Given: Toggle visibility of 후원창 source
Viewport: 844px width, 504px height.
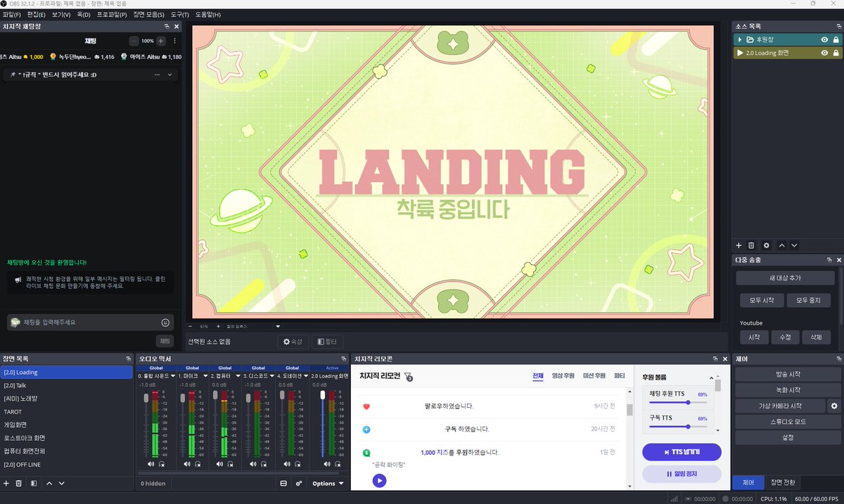Looking at the screenshot, I should 824,40.
